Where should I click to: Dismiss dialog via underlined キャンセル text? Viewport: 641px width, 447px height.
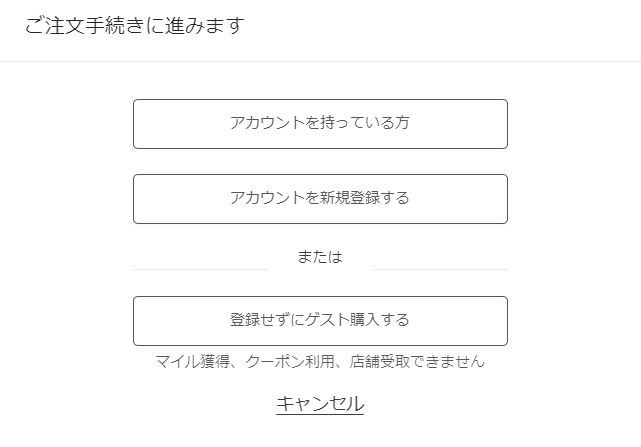(x=320, y=404)
